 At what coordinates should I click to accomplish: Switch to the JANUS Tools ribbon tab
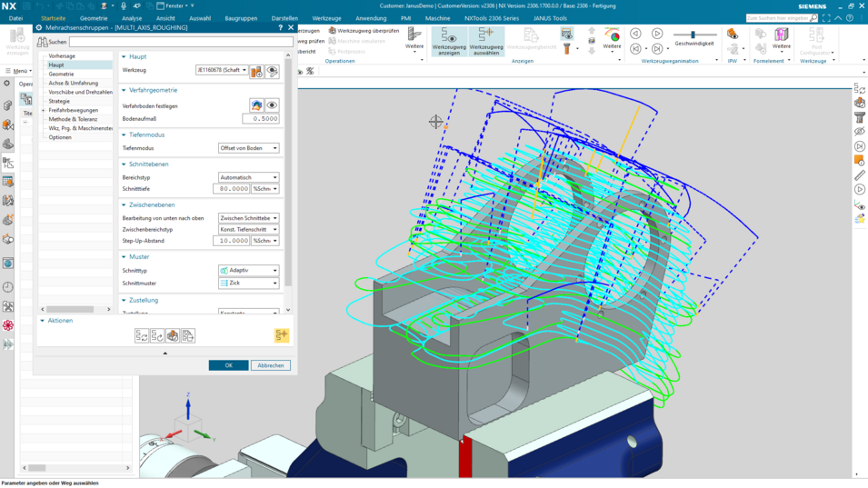[550, 18]
